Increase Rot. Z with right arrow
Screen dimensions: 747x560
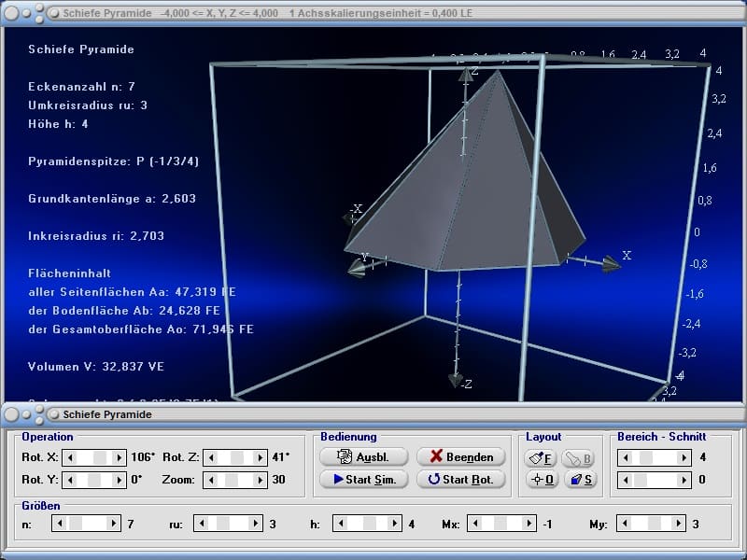(x=261, y=457)
